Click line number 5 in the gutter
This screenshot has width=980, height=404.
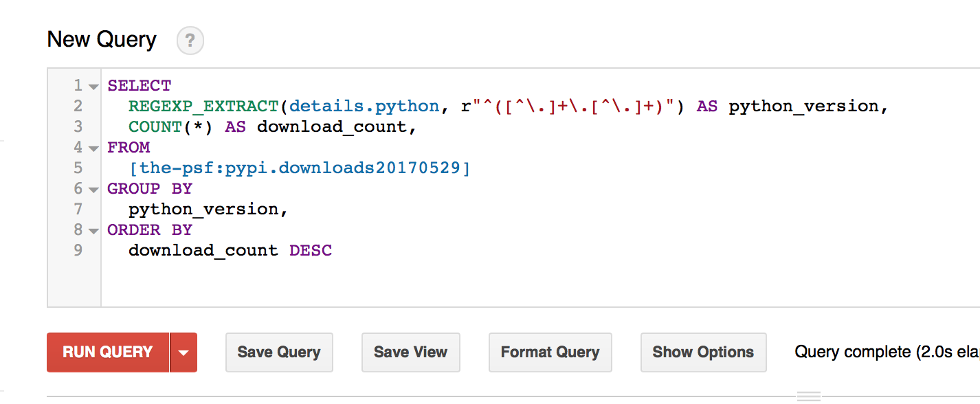click(78, 168)
